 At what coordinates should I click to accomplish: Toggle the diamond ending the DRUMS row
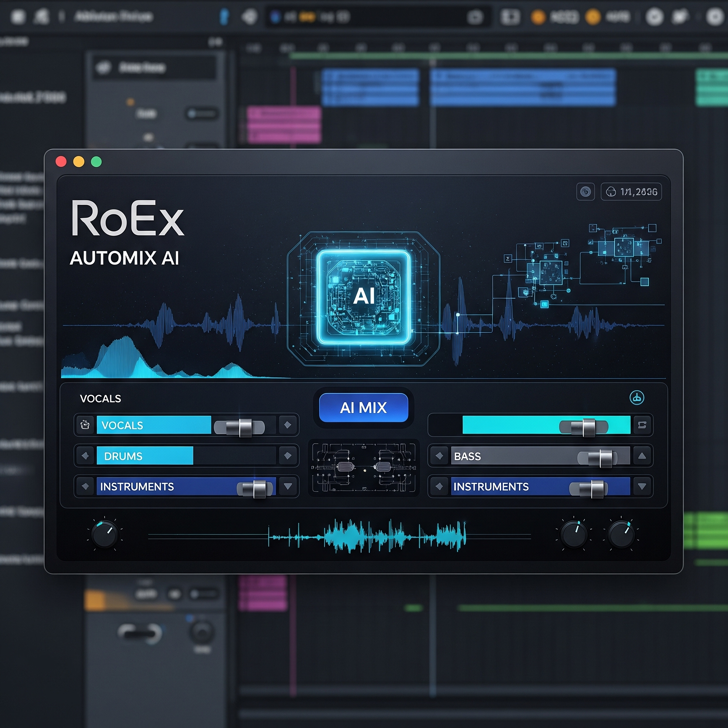pyautogui.click(x=288, y=456)
